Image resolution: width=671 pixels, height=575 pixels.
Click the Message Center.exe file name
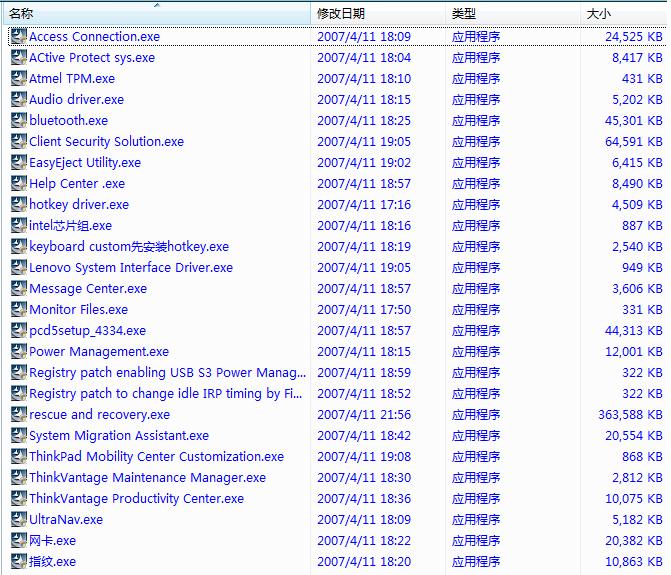point(88,289)
